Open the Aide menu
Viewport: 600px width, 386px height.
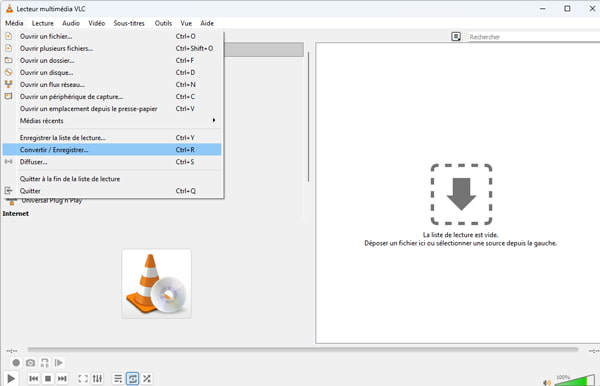coord(207,23)
